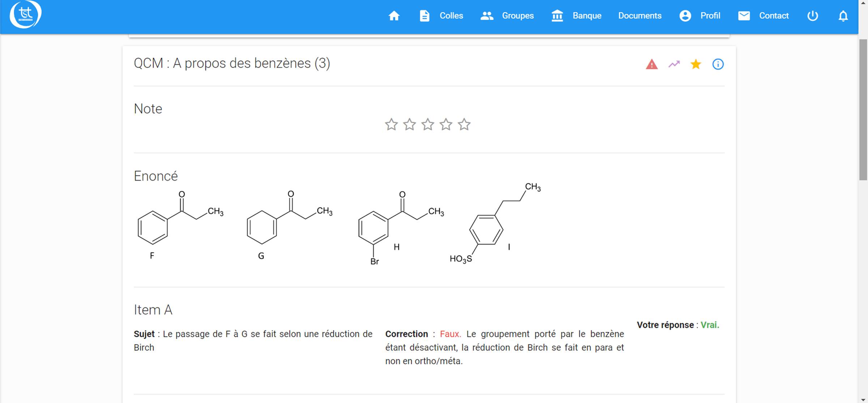This screenshot has width=868, height=403.
Task: Rate the QCM five stars
Action: (464, 124)
